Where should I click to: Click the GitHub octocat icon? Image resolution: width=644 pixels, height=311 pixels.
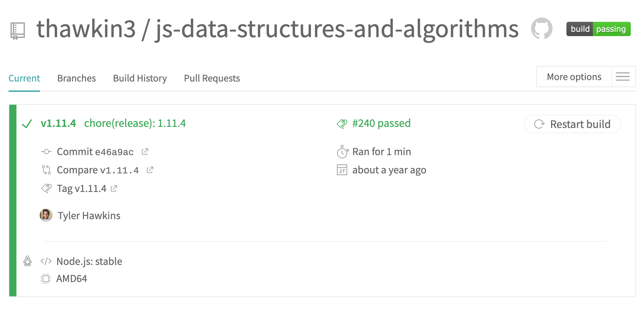coord(541,29)
